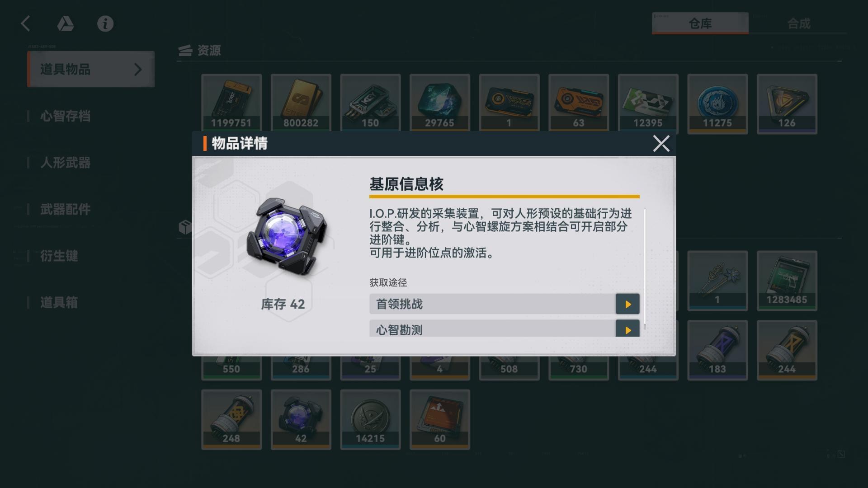Image resolution: width=868 pixels, height=488 pixels.
Task: Select the purple core item 42
Action: point(301,419)
